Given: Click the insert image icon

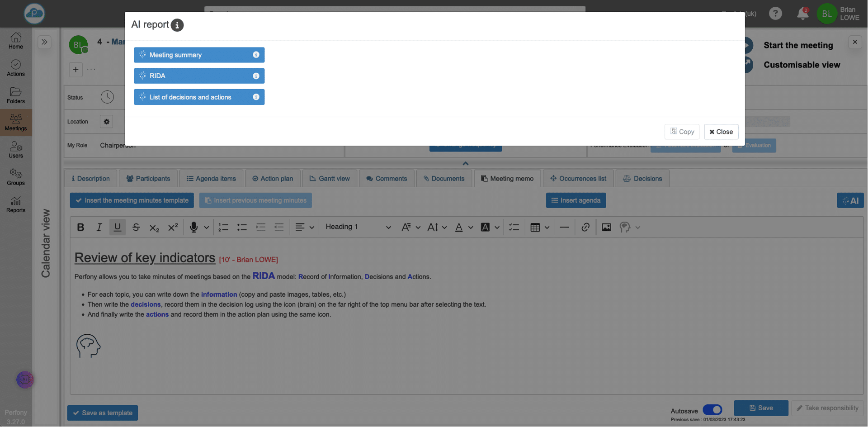Looking at the screenshot, I should 606,227.
